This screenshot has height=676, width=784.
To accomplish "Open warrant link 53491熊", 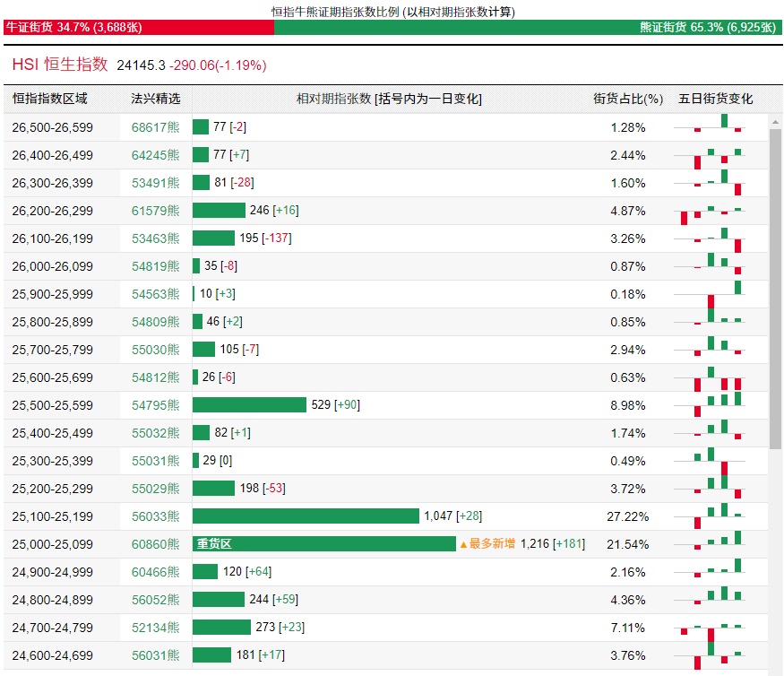I will tap(156, 183).
